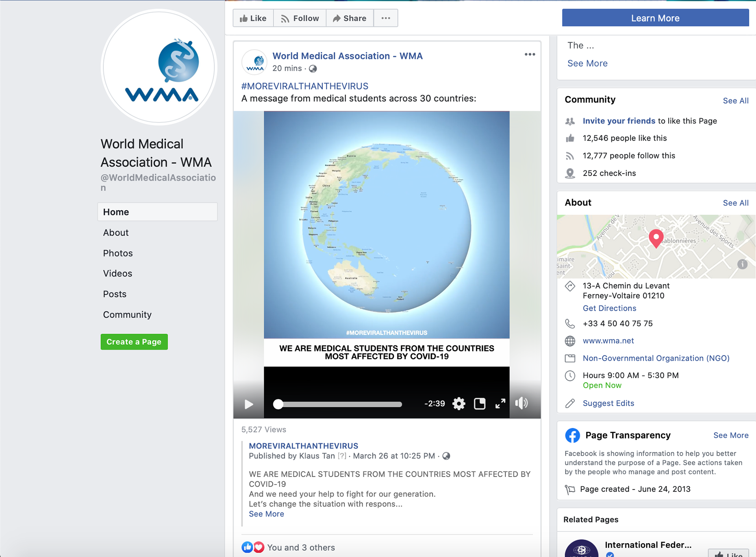Click the Learn More button
The width and height of the screenshot is (756, 557).
655,18
